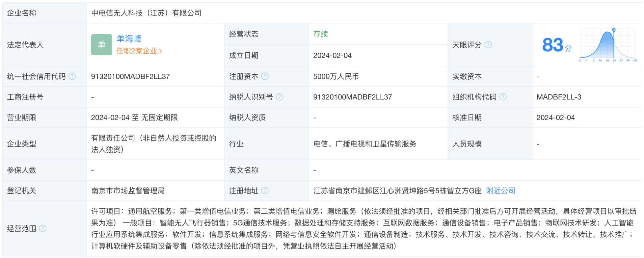
Task: Click help icon beside 纳税人识别号
Action: [280, 97]
